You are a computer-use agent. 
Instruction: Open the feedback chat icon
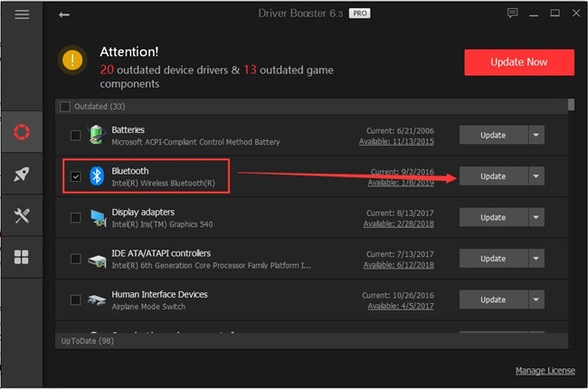coord(512,14)
